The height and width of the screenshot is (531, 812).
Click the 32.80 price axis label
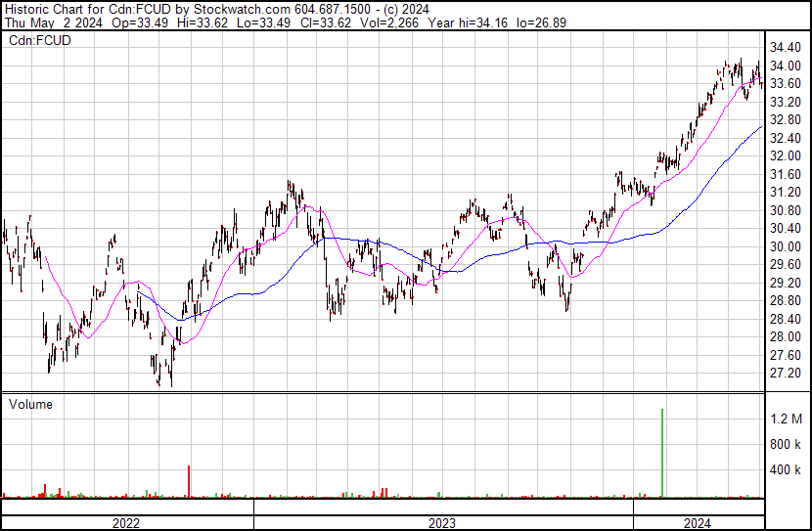point(786,120)
